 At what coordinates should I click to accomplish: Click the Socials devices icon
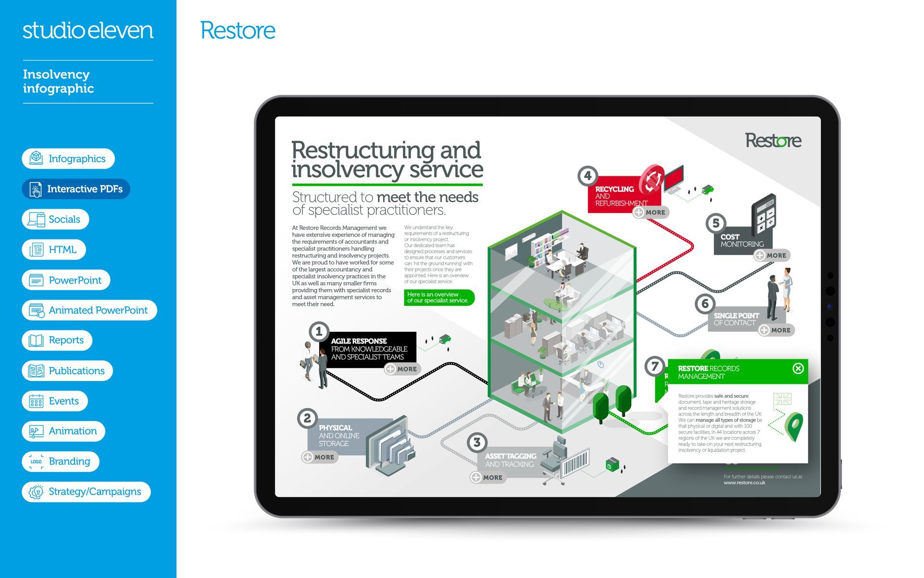point(36,220)
